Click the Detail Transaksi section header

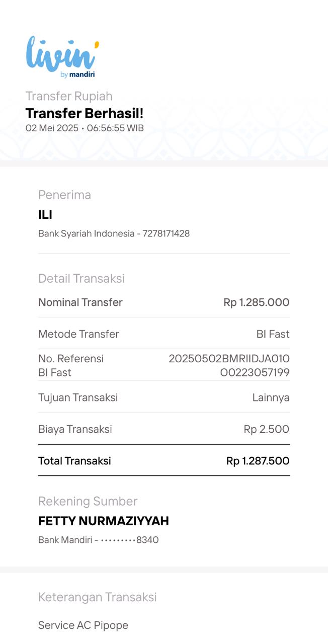(x=81, y=278)
